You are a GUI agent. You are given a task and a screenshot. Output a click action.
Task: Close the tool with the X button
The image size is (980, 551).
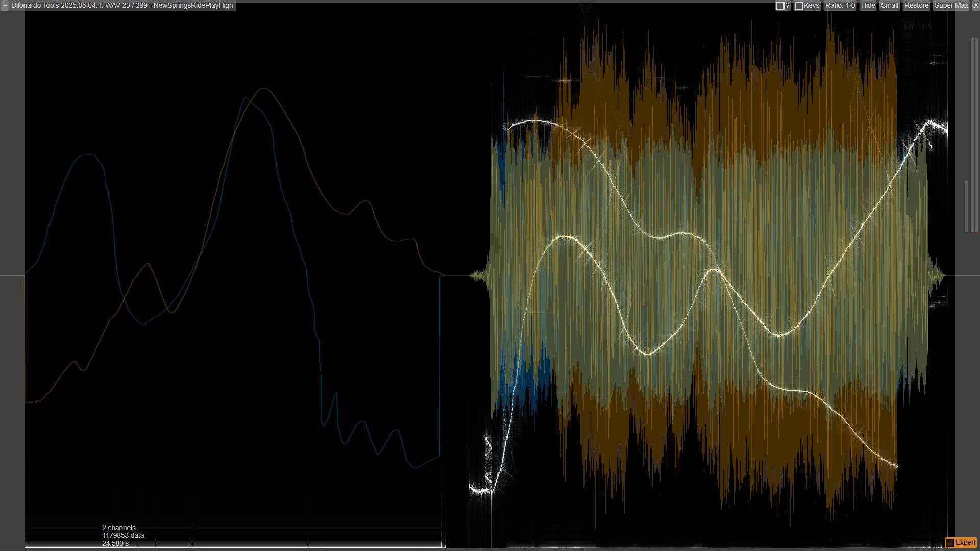(x=976, y=5)
